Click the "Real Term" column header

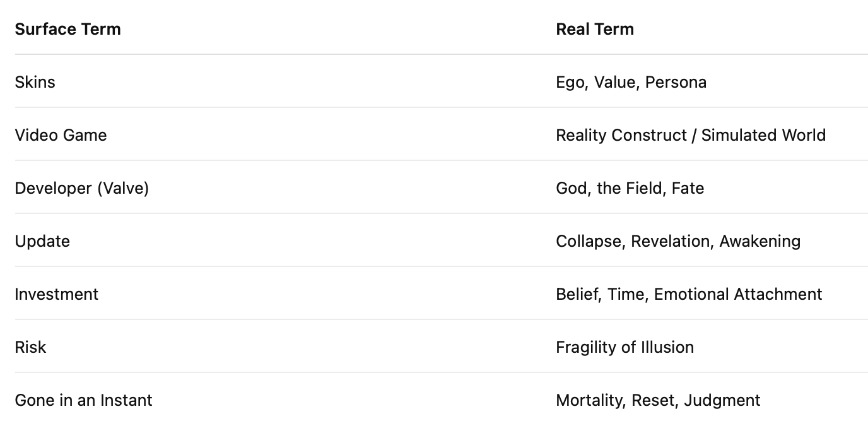point(594,29)
